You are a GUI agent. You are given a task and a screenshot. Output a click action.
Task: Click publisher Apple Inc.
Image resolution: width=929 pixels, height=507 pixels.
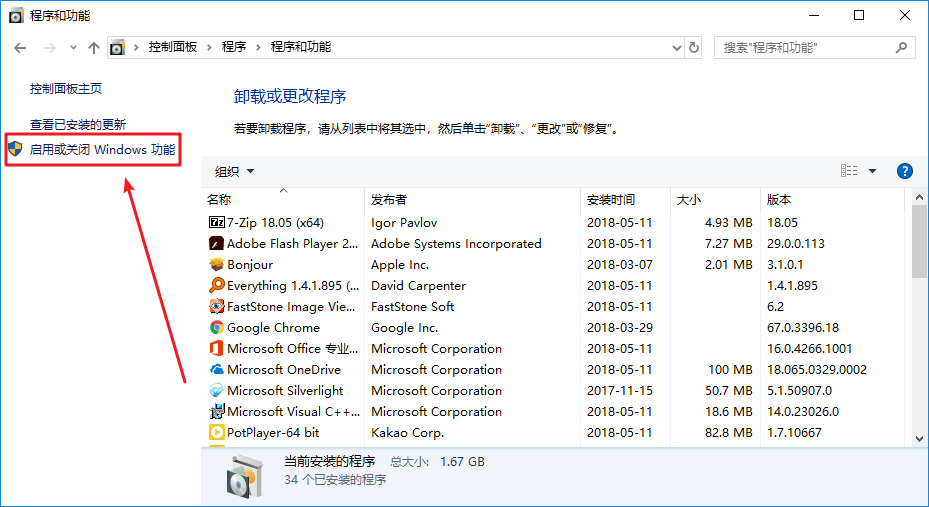tap(400, 265)
